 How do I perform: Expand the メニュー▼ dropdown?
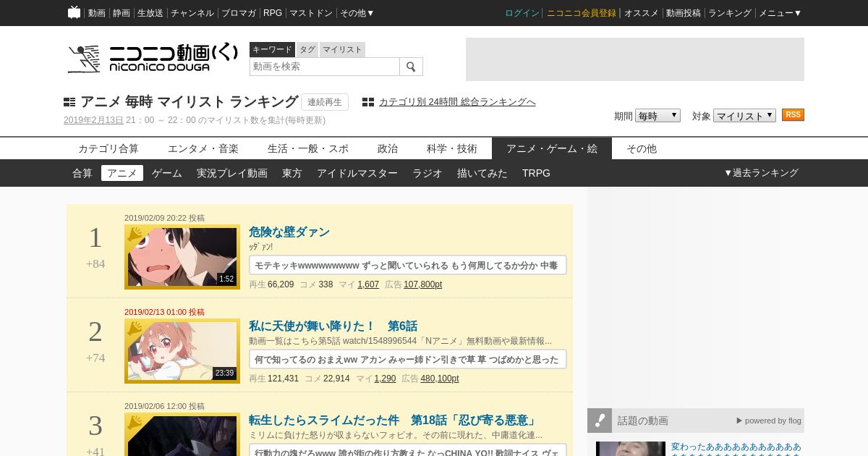point(780,13)
